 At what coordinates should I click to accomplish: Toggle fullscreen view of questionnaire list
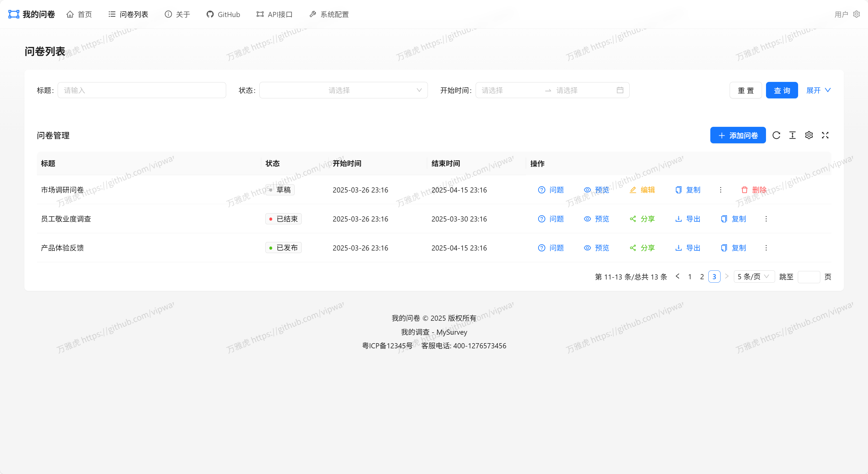825,135
